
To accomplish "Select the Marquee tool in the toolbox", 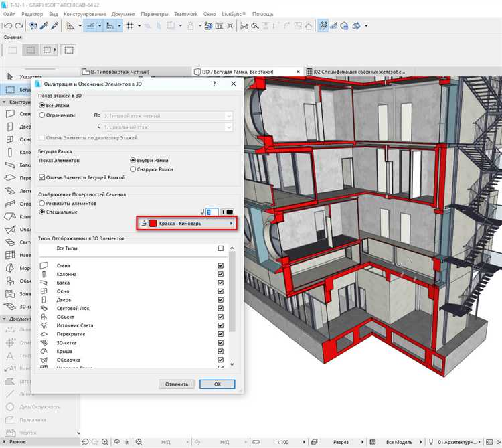I will 11,90.
